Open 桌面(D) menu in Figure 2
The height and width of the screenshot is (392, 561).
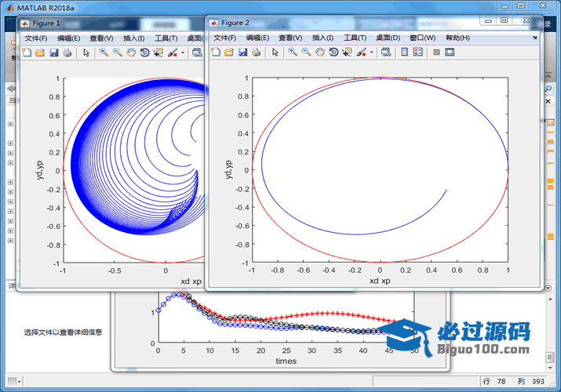(x=388, y=38)
